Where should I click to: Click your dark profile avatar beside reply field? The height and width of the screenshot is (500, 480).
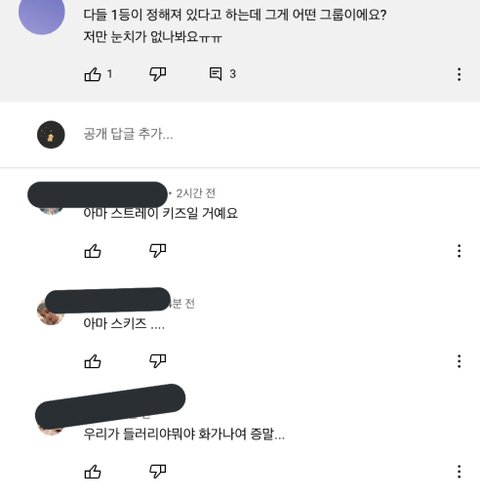pos(51,135)
